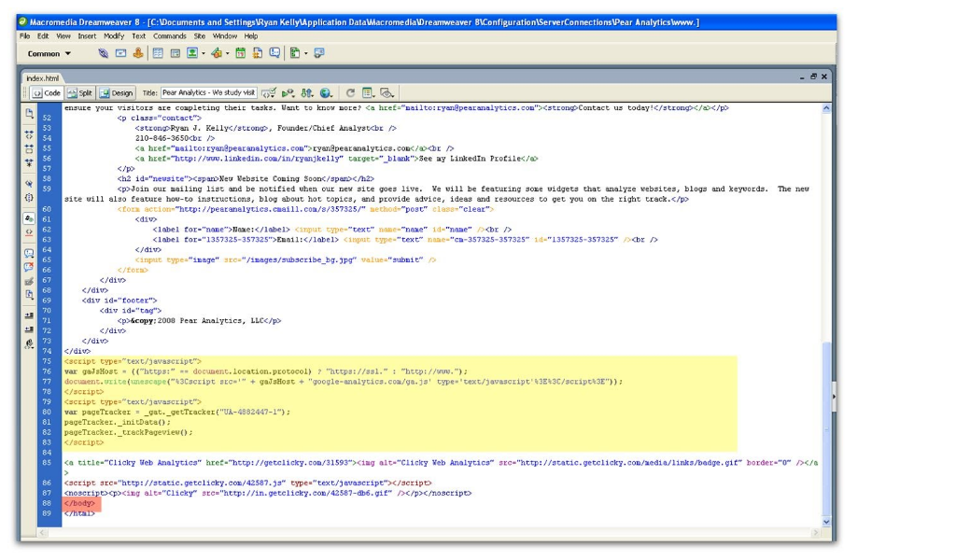Insert a Div Tag

pyautogui.click(x=175, y=53)
